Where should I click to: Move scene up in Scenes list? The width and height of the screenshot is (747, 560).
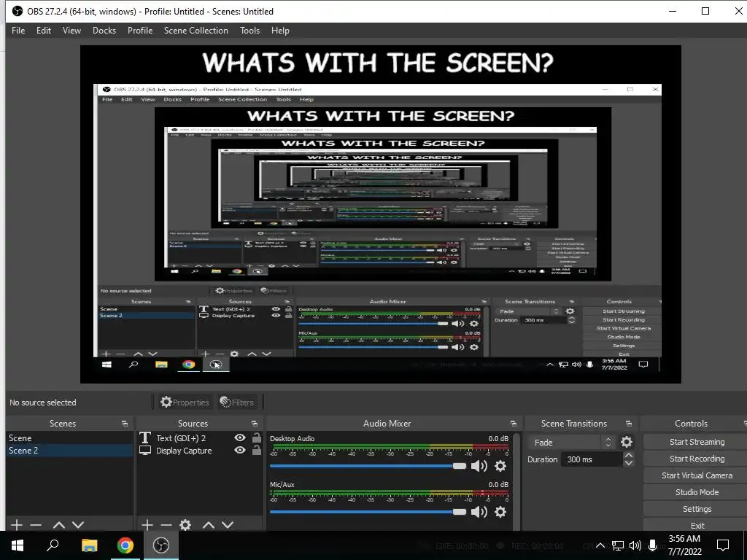[x=59, y=525]
